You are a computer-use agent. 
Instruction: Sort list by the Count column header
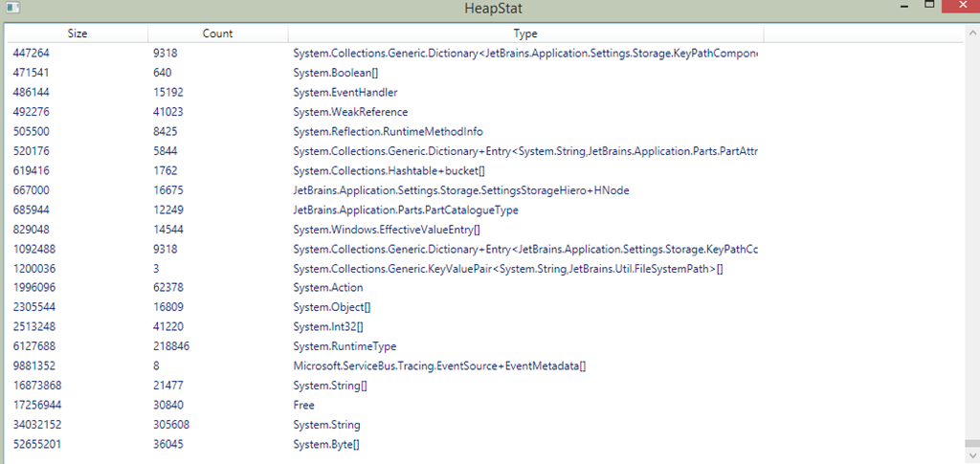tap(217, 33)
